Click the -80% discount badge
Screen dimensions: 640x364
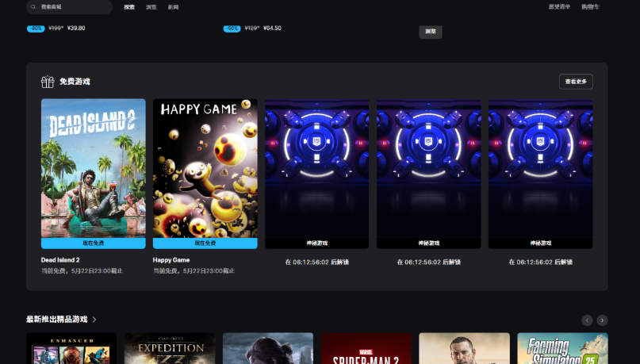pos(36,29)
